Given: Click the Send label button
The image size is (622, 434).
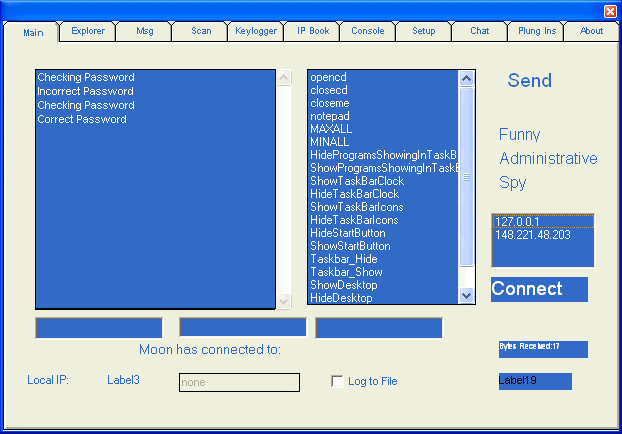Looking at the screenshot, I should [529, 81].
